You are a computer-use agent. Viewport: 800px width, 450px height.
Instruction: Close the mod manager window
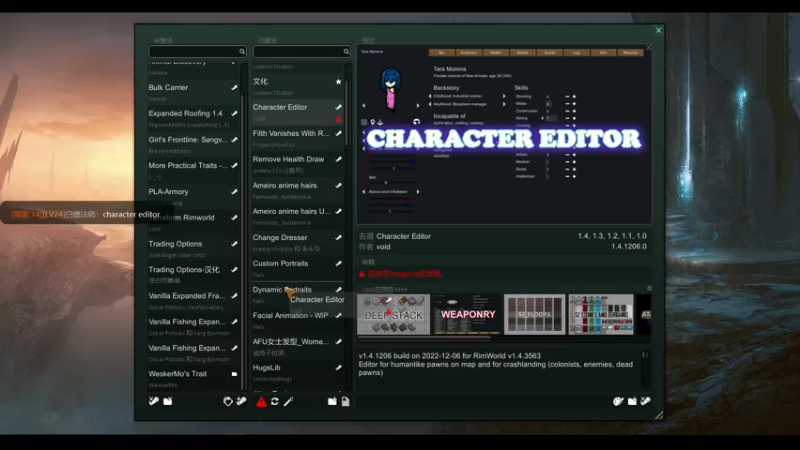[x=658, y=30]
